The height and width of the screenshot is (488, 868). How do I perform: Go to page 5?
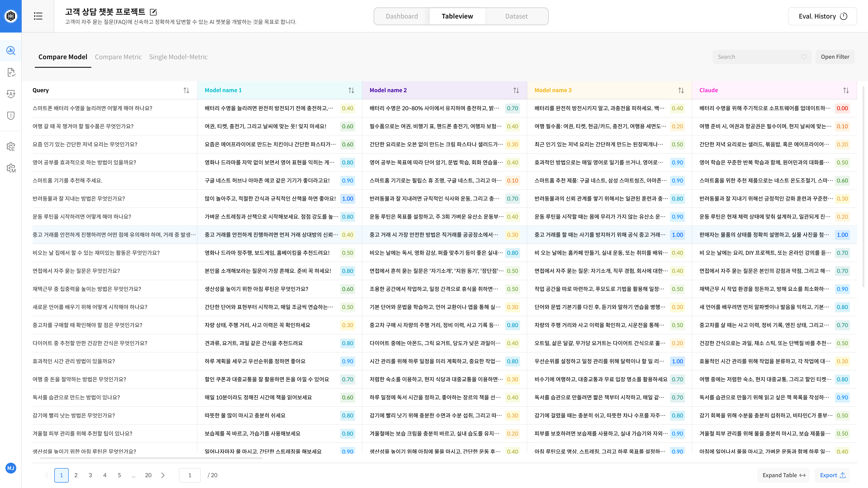pyautogui.click(x=119, y=475)
